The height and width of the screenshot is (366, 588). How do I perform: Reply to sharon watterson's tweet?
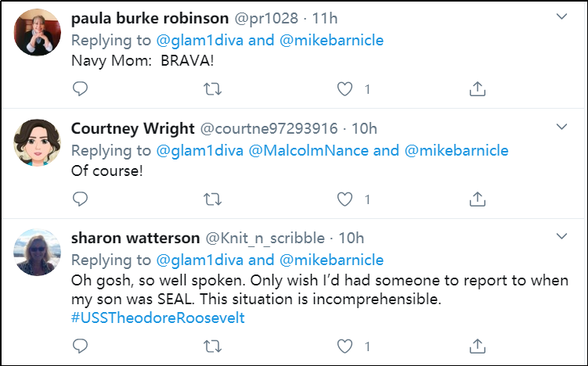(x=80, y=345)
